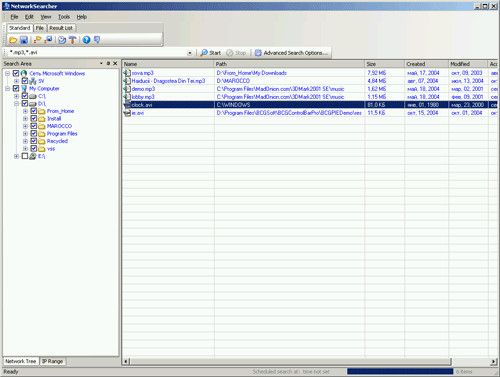Collapse the My Computer node
Image resolution: width=500 pixels, height=377 pixels.
tap(7, 89)
